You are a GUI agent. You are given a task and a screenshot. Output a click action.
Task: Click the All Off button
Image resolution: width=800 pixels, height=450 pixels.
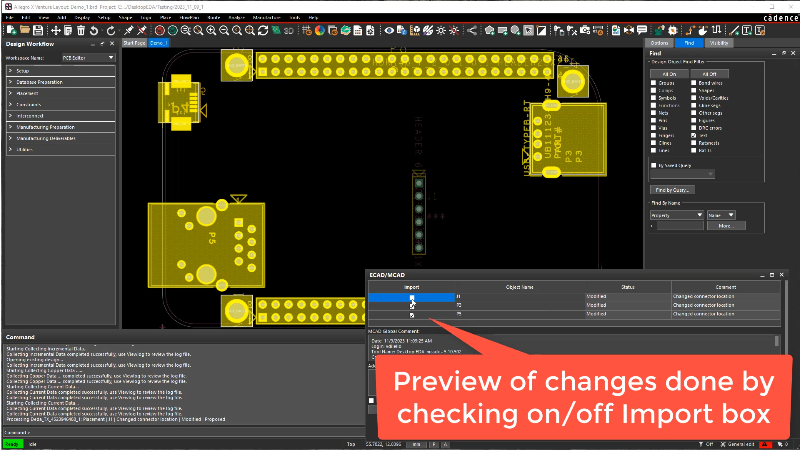pos(708,74)
